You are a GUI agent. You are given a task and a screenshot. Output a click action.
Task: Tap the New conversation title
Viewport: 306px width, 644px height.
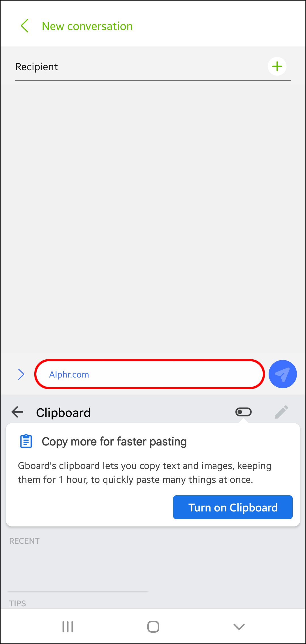click(x=87, y=26)
